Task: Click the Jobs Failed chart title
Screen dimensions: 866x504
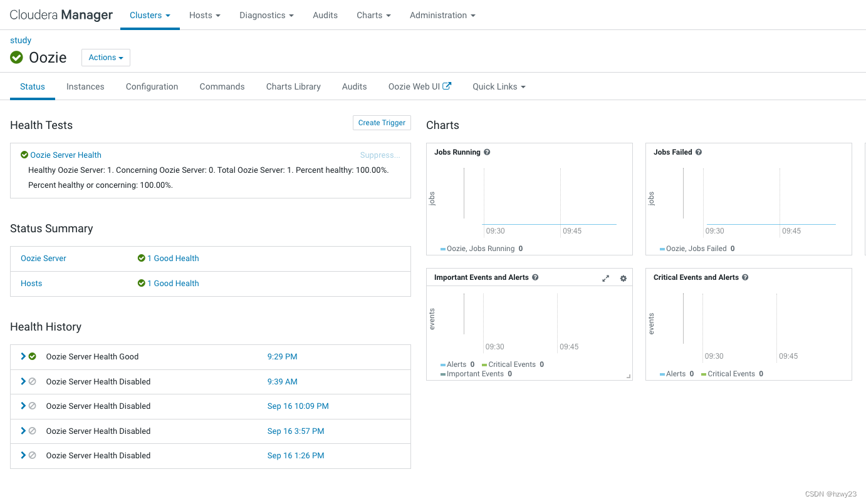Action: tap(673, 152)
